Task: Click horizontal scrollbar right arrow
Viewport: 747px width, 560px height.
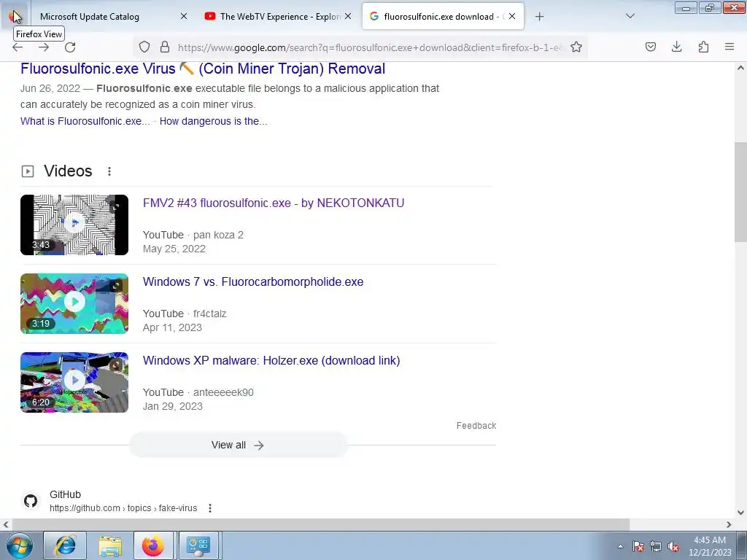Action: click(x=729, y=524)
